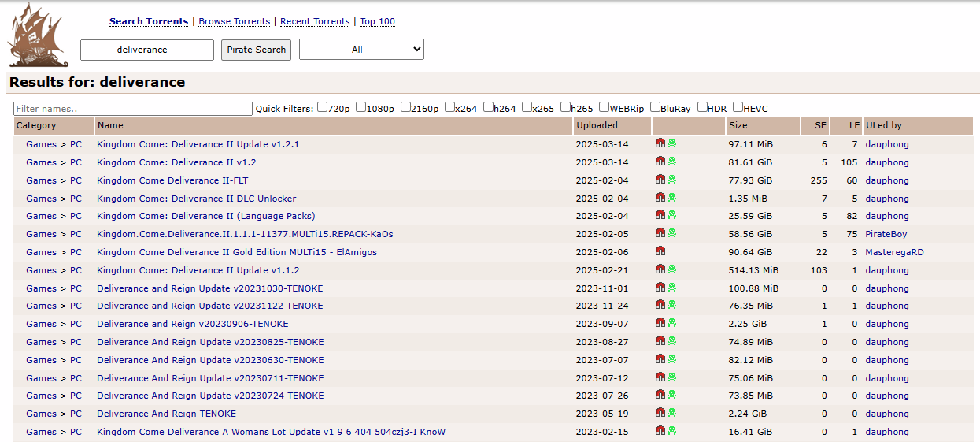980x442 pixels.
Task: Green skull icon on Deliverance II-FLT row
Action: click(x=672, y=180)
